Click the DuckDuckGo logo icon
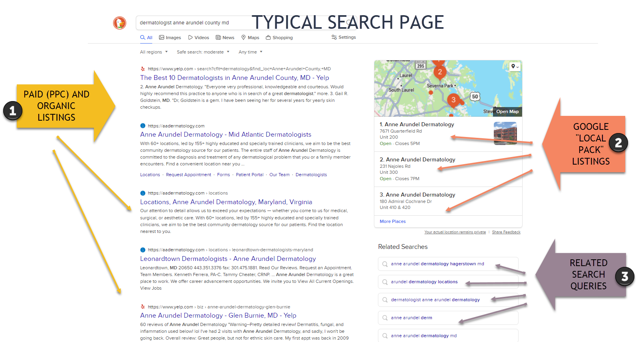 pyautogui.click(x=119, y=23)
